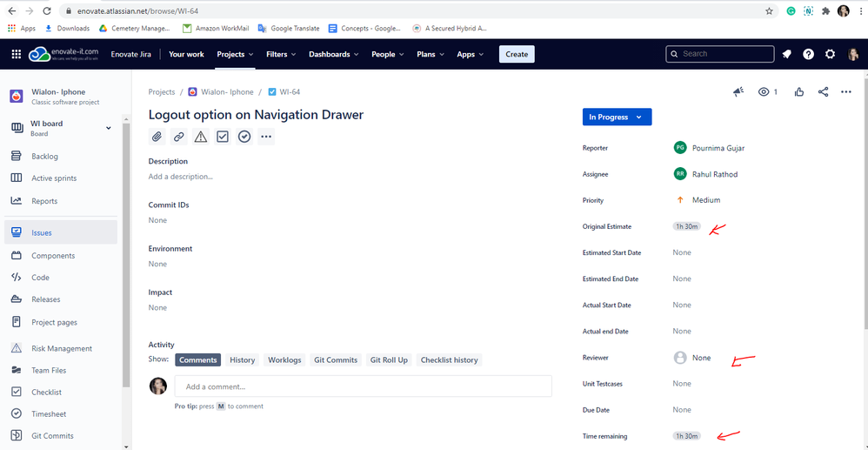Show Git Commits activity tab
This screenshot has height=450, width=868.
click(x=336, y=360)
